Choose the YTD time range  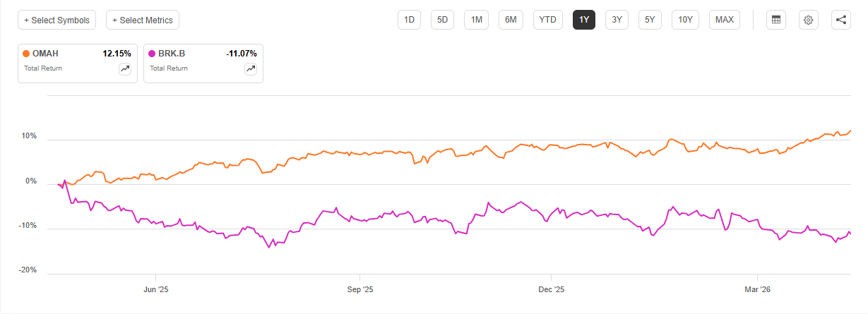click(x=547, y=20)
